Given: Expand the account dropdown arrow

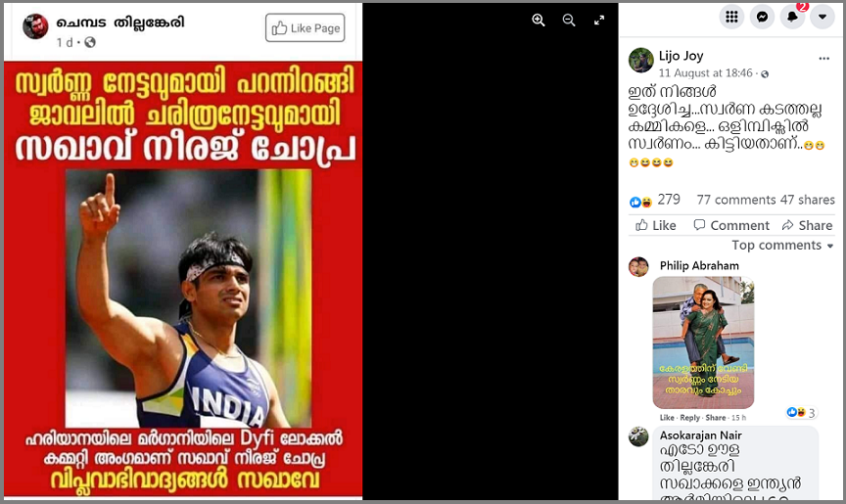Looking at the screenshot, I should coord(822,17).
